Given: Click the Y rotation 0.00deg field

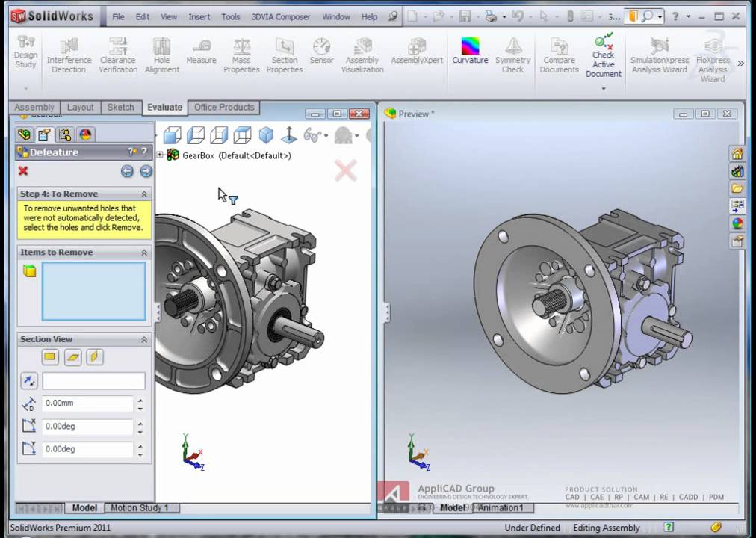Looking at the screenshot, I should 87,449.
